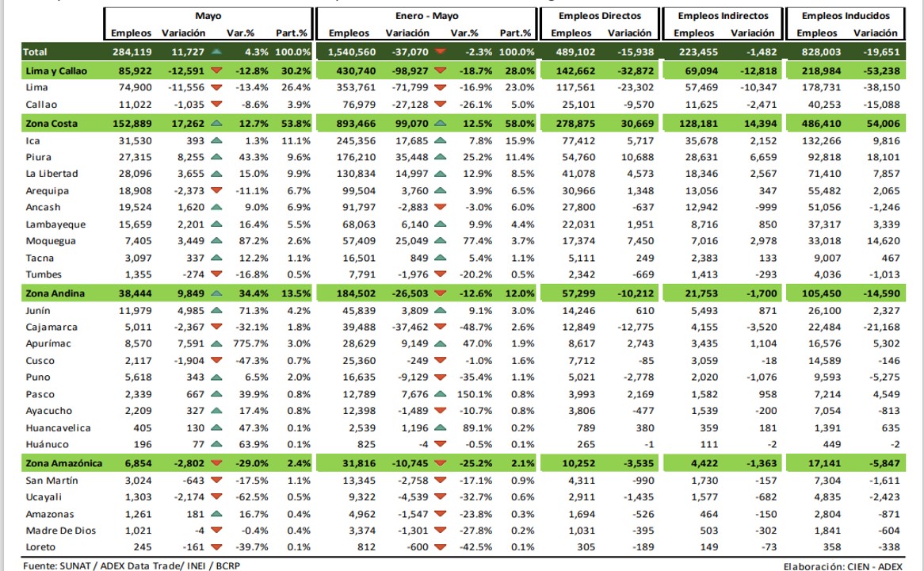Click the red down arrow beside Ucayali -2,174
924x571 pixels.
[216, 496]
